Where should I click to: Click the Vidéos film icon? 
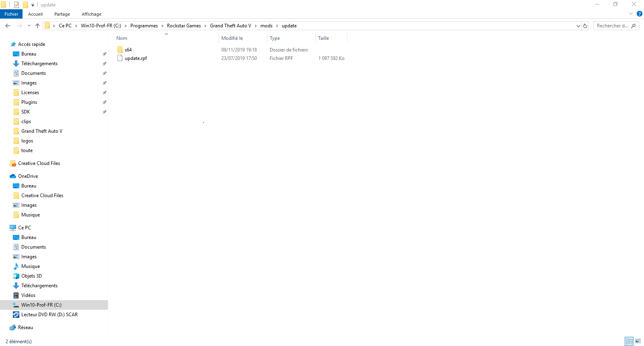16,295
